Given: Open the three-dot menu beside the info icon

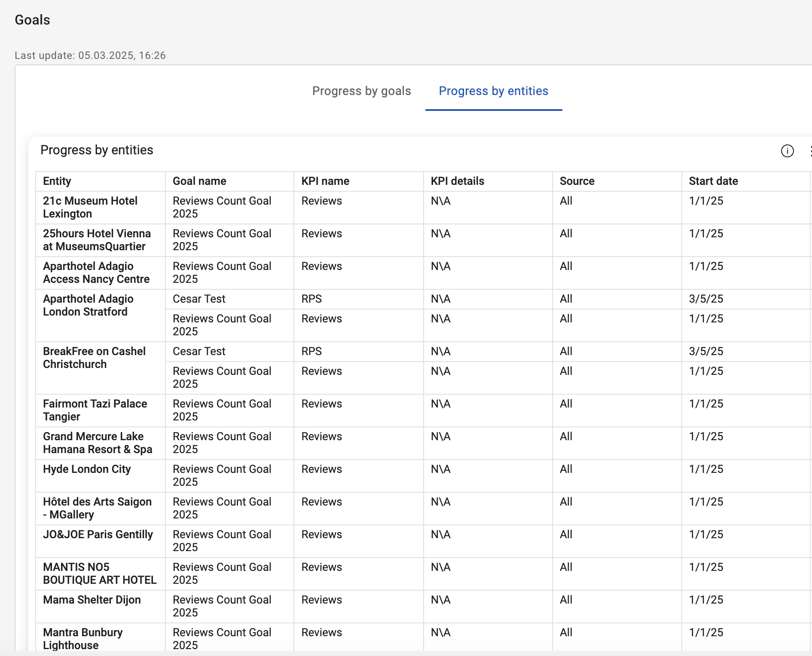Looking at the screenshot, I should coord(809,151).
